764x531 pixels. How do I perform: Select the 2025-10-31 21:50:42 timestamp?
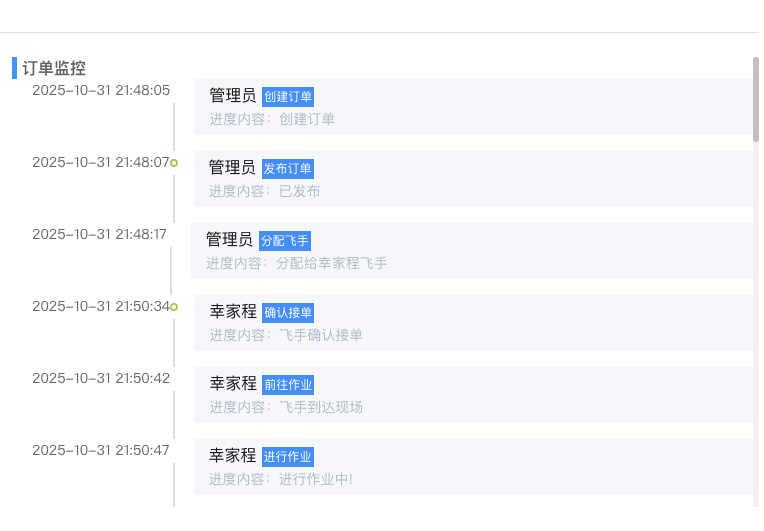click(101, 378)
